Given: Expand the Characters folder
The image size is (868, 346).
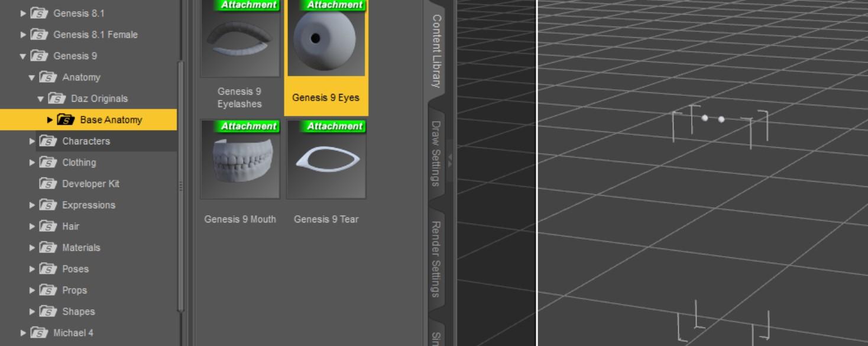Looking at the screenshot, I should tap(32, 141).
